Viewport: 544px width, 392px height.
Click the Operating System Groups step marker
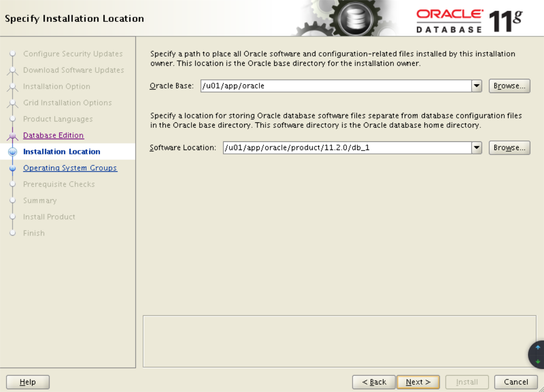point(13,168)
